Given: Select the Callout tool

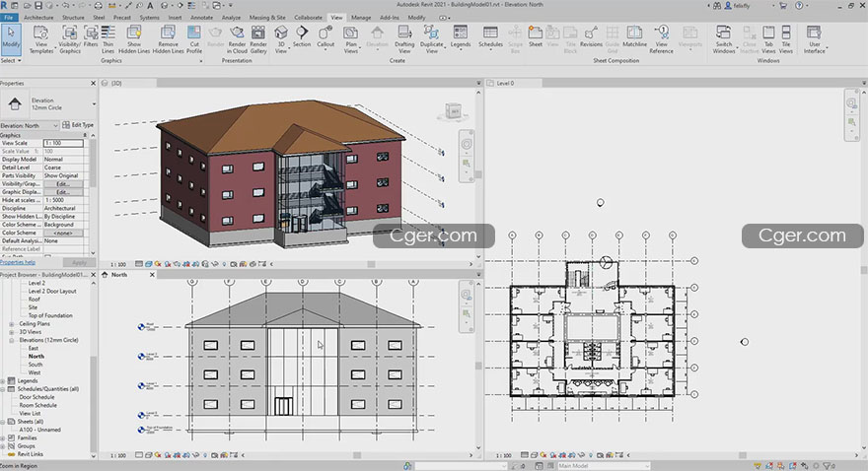Looking at the screenshot, I should point(325,36).
